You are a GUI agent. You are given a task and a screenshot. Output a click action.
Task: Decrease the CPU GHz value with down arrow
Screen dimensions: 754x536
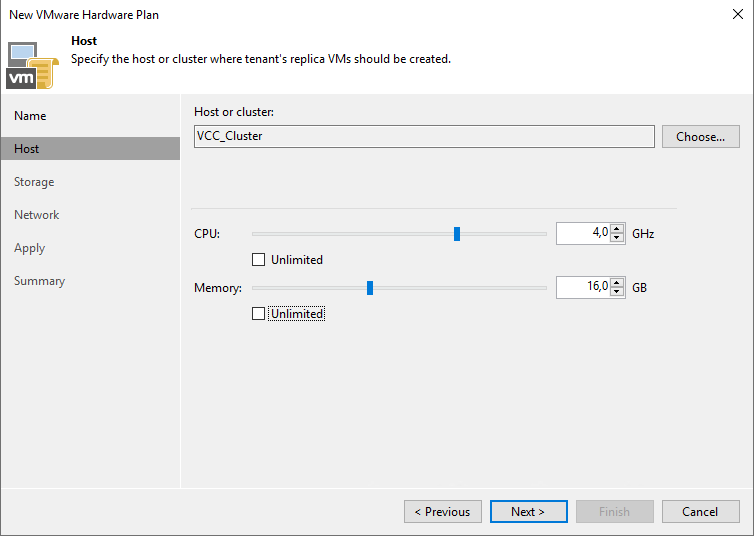(617, 237)
